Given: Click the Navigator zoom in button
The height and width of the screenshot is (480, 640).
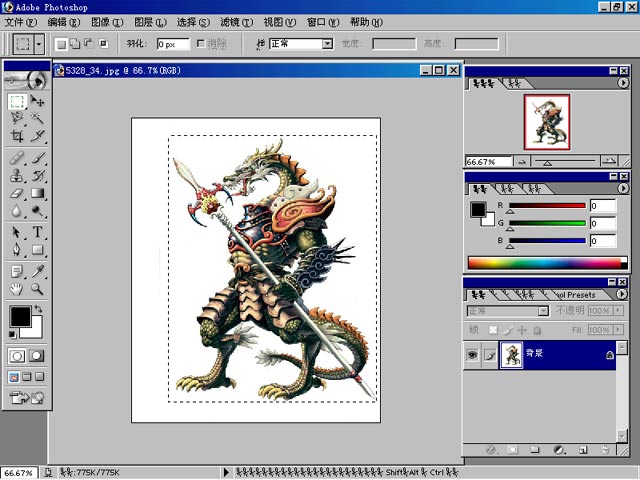Looking at the screenshot, I should pyautogui.click(x=609, y=162).
